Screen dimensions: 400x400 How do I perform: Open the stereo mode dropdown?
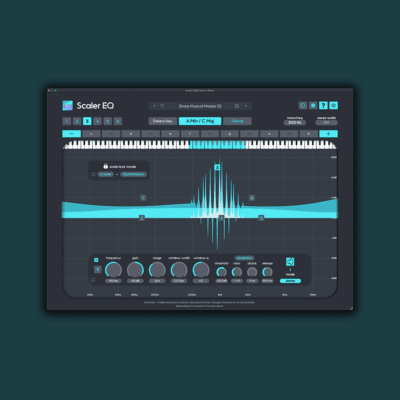coord(290,281)
